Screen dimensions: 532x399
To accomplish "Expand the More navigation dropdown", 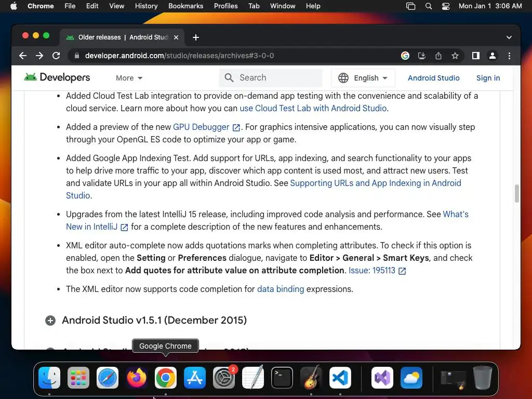I will coord(129,78).
